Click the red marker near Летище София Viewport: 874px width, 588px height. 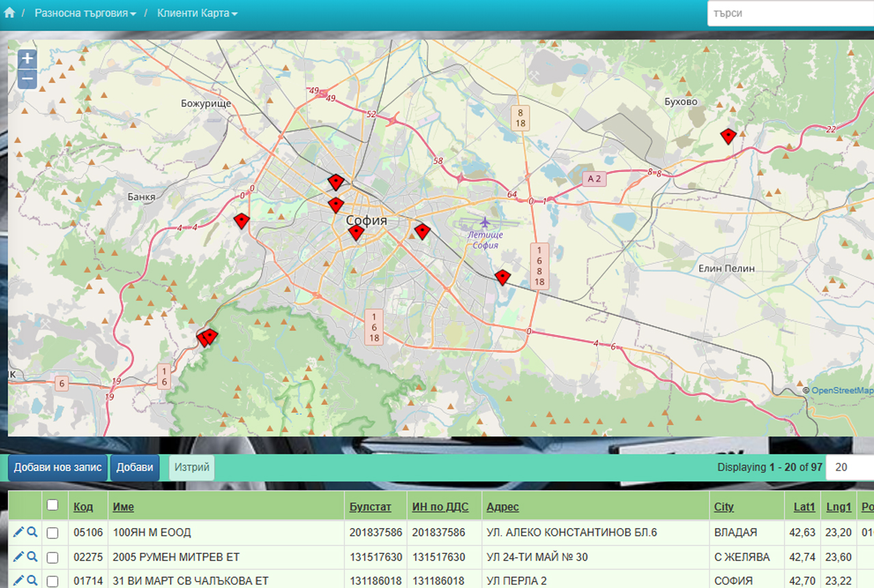coord(422,232)
